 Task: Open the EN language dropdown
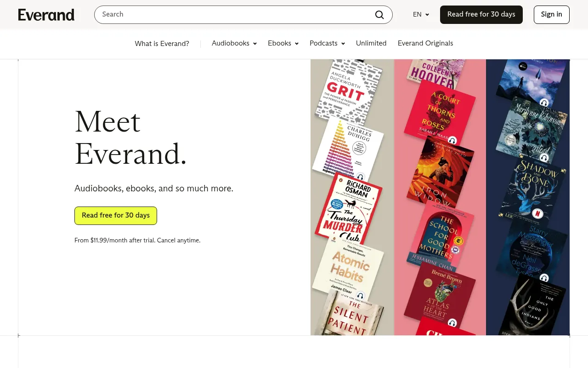(421, 15)
